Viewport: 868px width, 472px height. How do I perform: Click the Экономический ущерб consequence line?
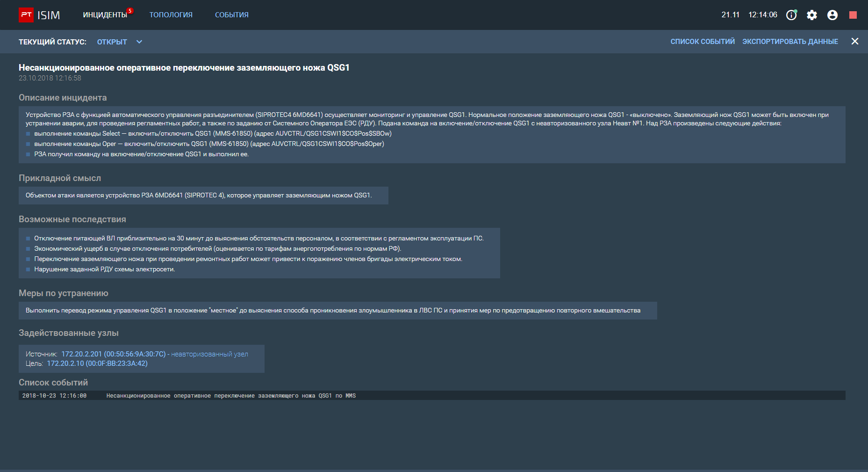pos(218,249)
